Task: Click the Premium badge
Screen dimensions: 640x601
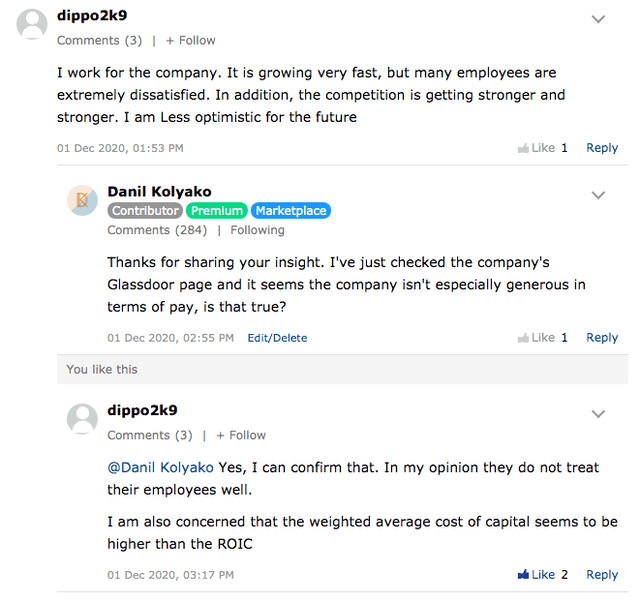Action: point(217,211)
